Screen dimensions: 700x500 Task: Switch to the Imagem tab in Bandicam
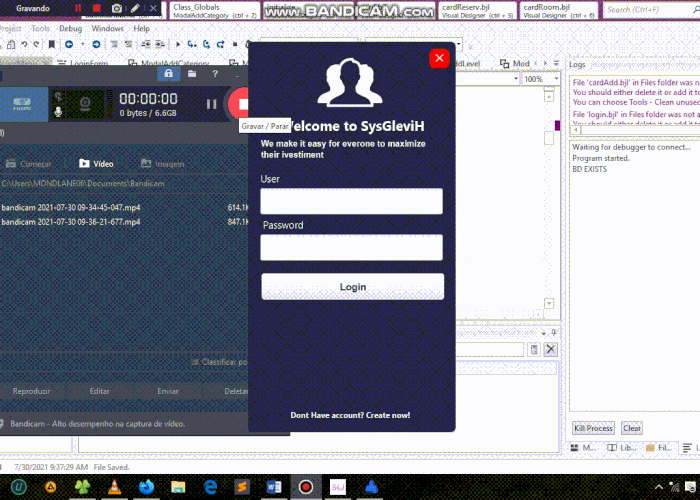tap(162, 164)
